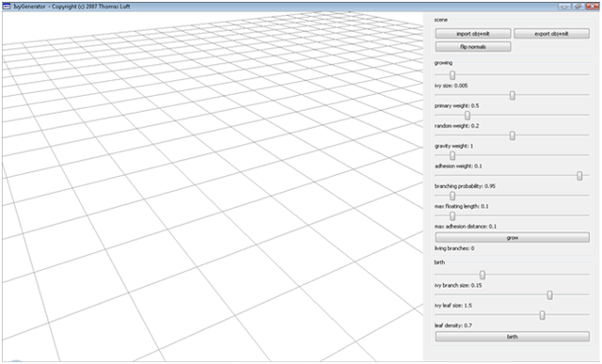
Task: Click the adhesion weight slider handle
Action: 452,155
